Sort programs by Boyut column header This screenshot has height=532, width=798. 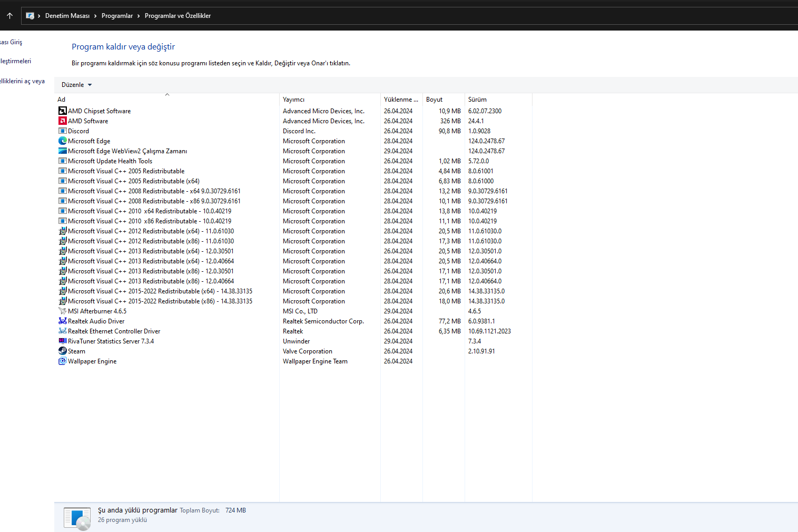(x=444, y=100)
